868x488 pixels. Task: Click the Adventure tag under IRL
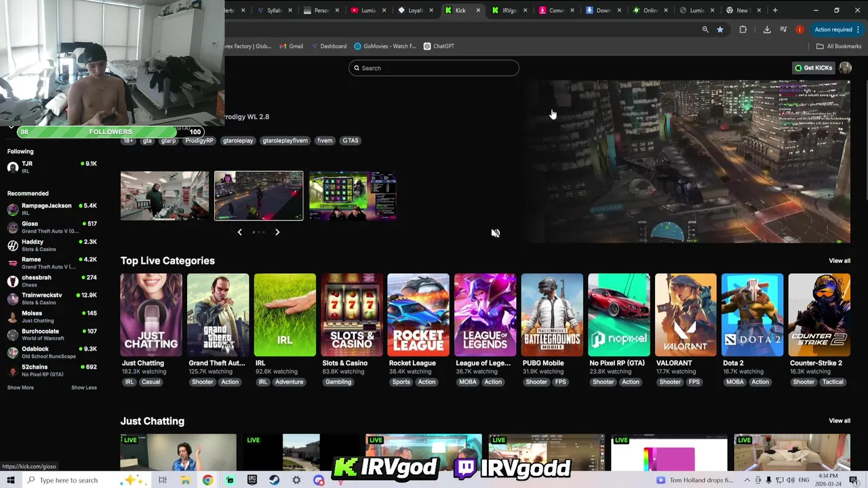tap(289, 382)
